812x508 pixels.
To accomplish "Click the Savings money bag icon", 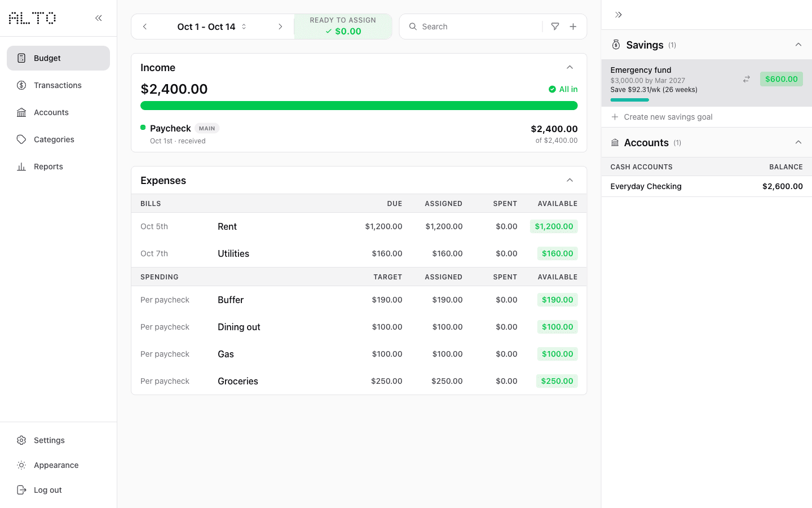I will (616, 45).
